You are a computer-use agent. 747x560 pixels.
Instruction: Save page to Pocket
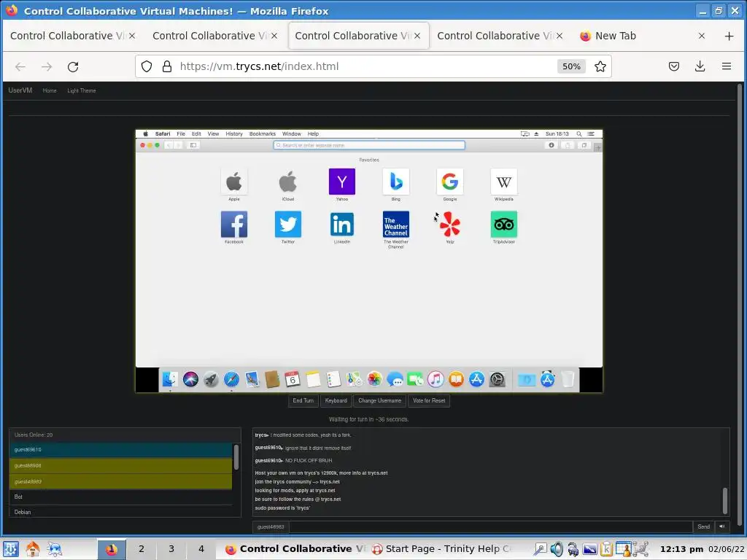[673, 66]
